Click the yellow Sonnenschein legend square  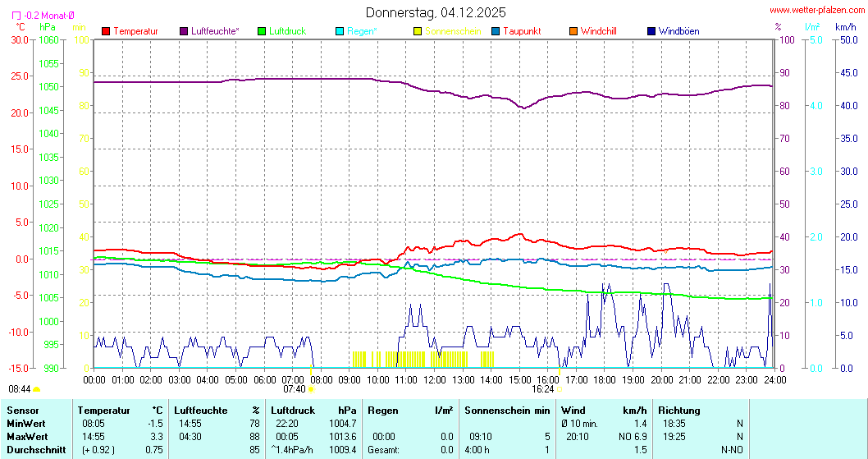click(x=418, y=31)
